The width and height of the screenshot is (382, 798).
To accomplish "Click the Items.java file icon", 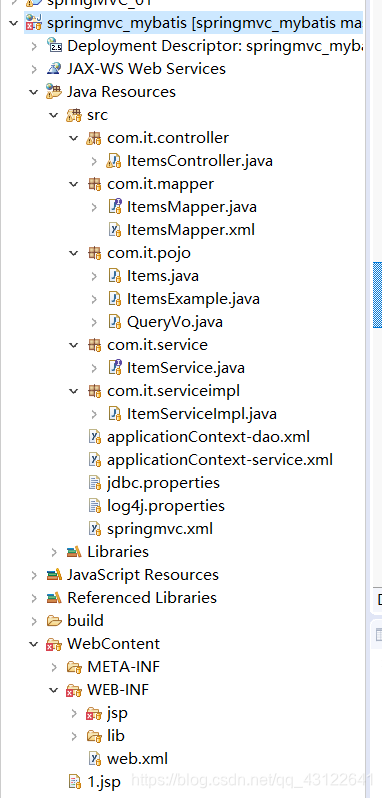I will pyautogui.click(x=115, y=276).
